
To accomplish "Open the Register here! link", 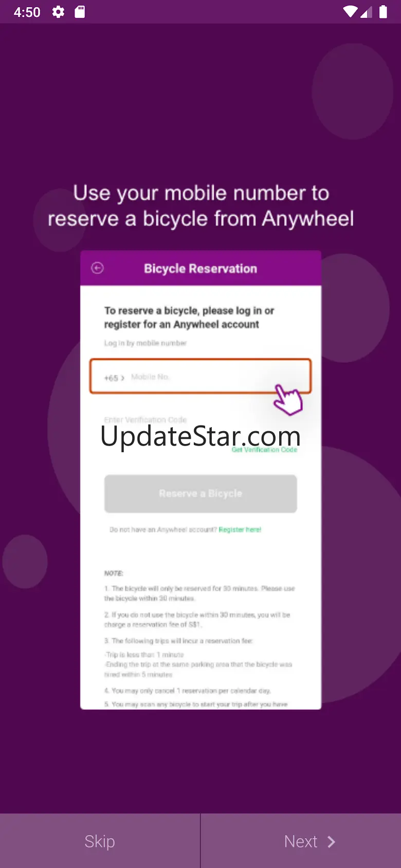I will pyautogui.click(x=240, y=529).
